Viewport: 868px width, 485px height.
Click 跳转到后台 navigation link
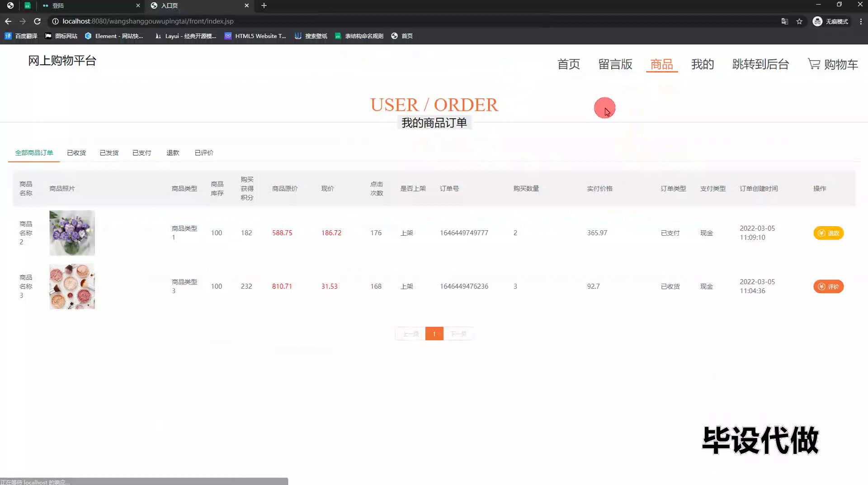760,64
